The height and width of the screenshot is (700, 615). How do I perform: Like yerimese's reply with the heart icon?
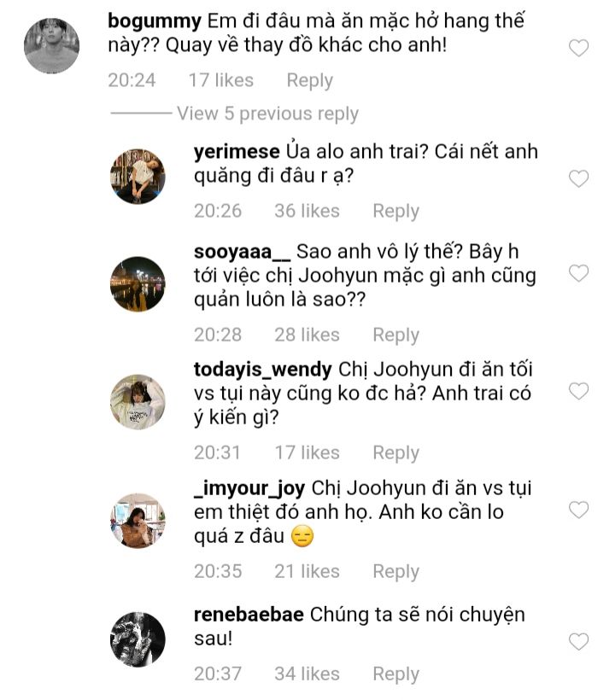578,178
